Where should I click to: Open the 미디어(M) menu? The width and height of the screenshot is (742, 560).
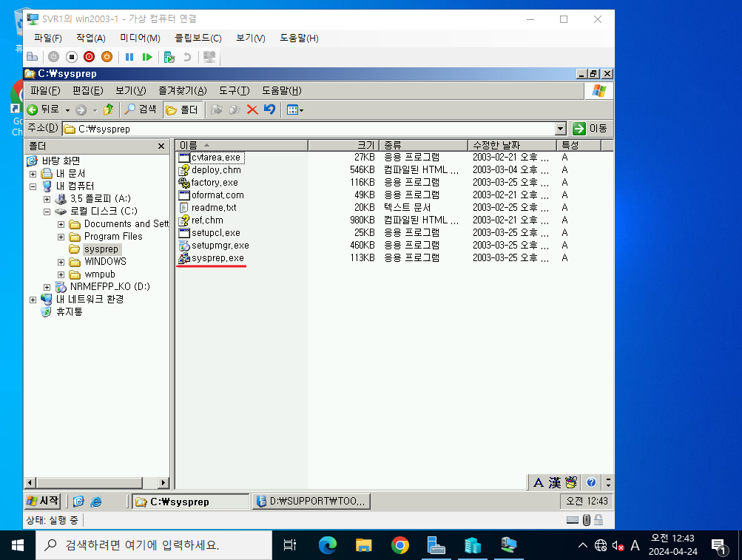[140, 38]
